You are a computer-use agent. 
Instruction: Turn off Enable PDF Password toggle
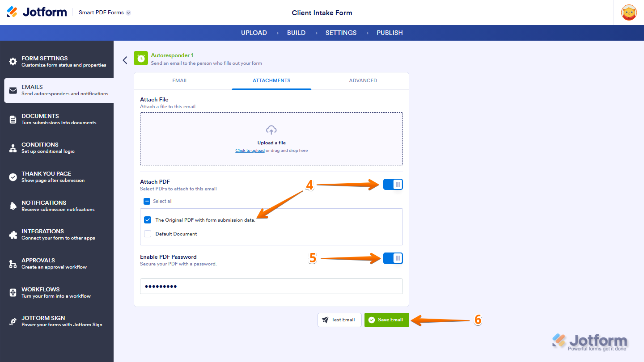click(x=393, y=258)
